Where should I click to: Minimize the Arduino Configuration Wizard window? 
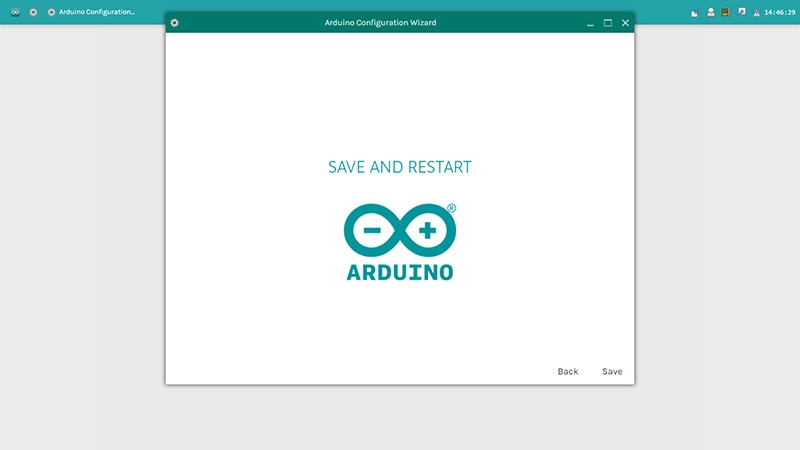coord(590,23)
